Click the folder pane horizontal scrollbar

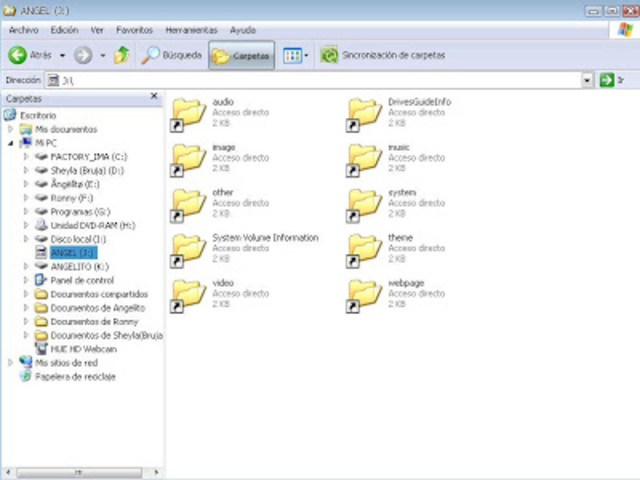(80, 473)
